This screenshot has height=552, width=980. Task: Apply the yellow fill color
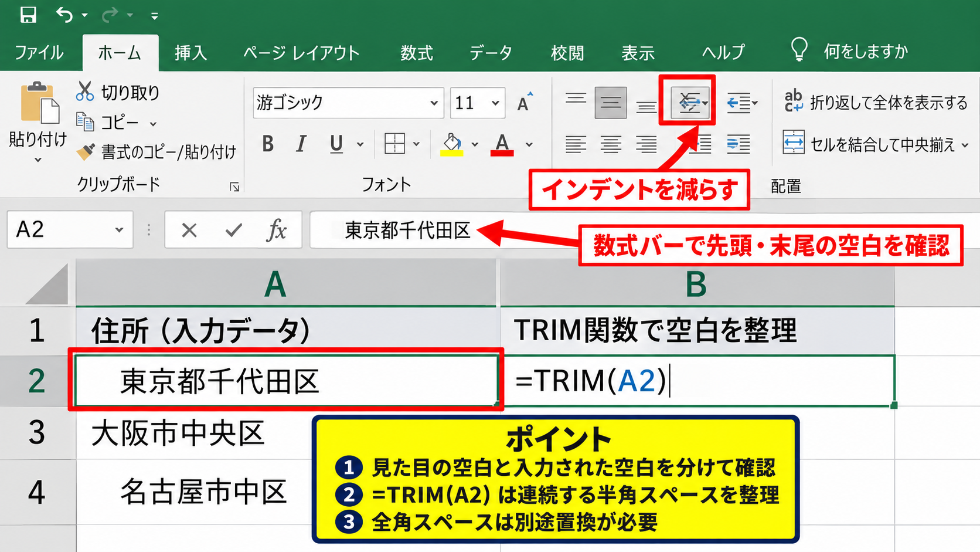[x=452, y=144]
